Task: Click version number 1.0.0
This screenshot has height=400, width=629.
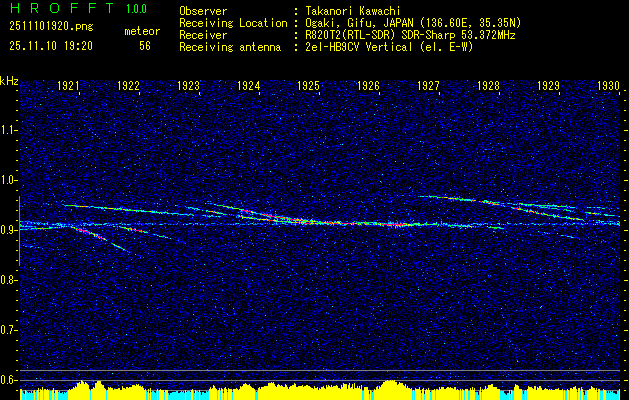Action: tap(136, 9)
